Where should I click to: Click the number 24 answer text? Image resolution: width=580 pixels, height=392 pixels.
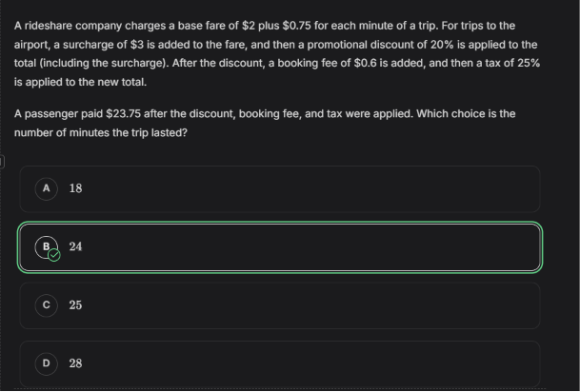pyautogui.click(x=75, y=246)
